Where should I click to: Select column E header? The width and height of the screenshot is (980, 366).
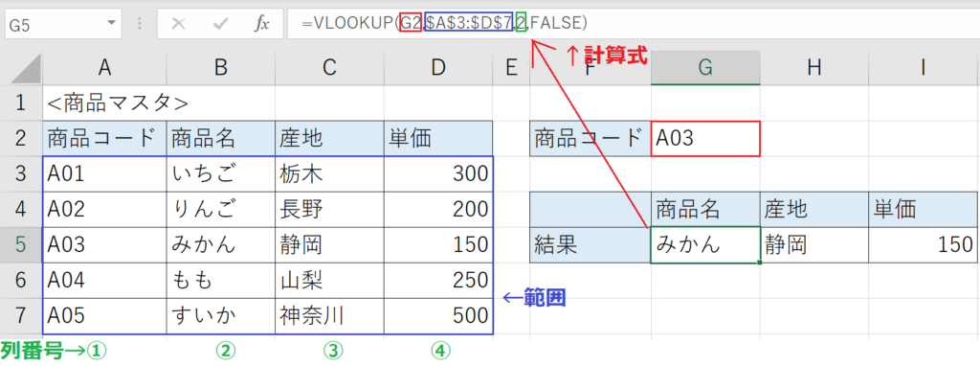pyautogui.click(x=511, y=69)
